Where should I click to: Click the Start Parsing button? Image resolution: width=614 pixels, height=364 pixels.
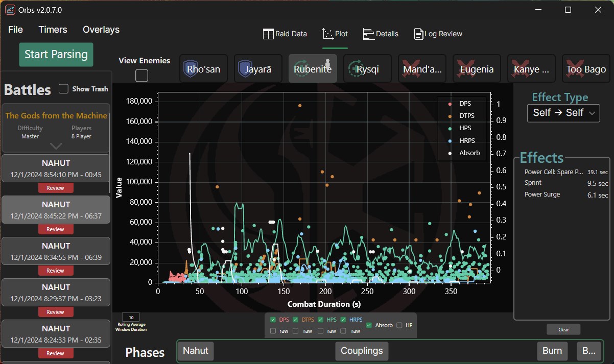click(x=56, y=54)
